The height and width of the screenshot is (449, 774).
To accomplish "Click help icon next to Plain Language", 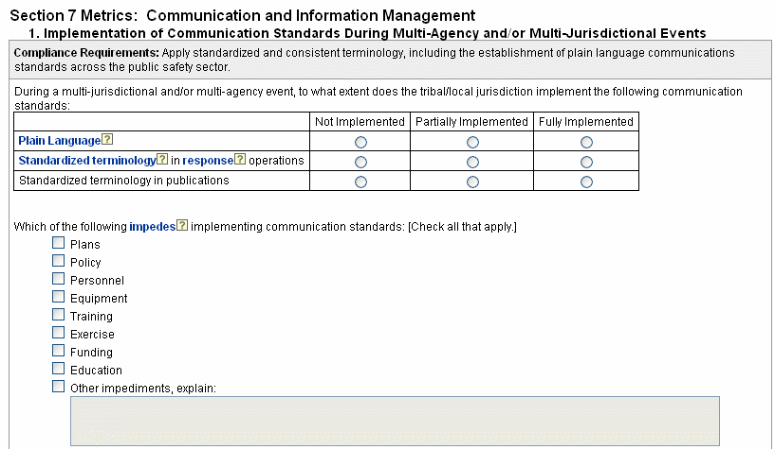I will 107,141.
